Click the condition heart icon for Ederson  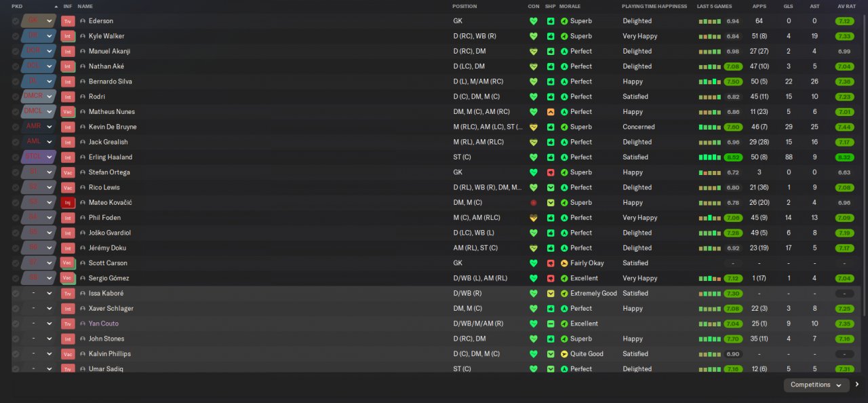(534, 21)
